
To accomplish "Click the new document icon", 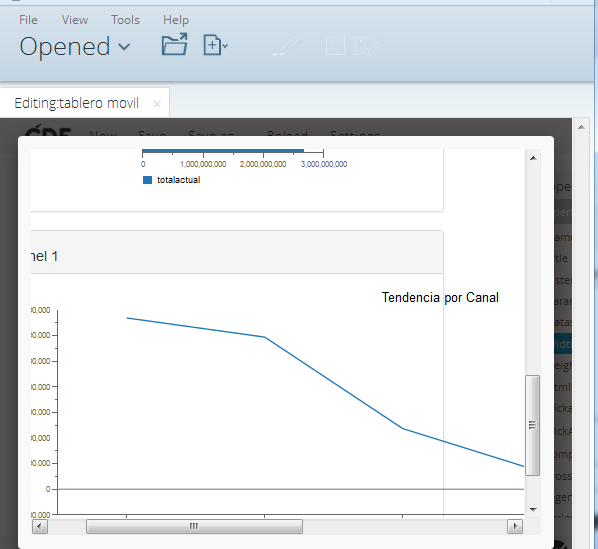I will click(x=215, y=45).
